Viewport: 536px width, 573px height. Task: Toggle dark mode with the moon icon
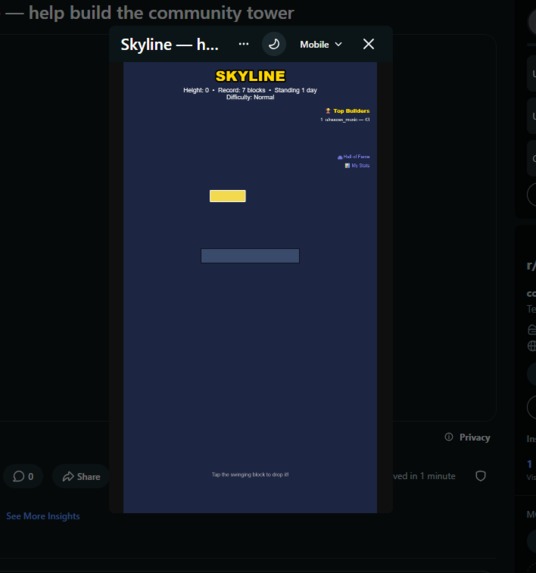274,44
